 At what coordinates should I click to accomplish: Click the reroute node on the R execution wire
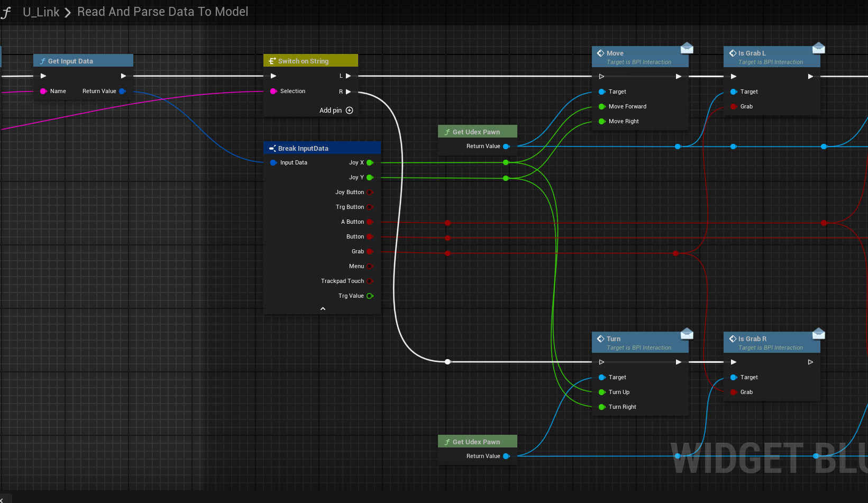coord(447,362)
